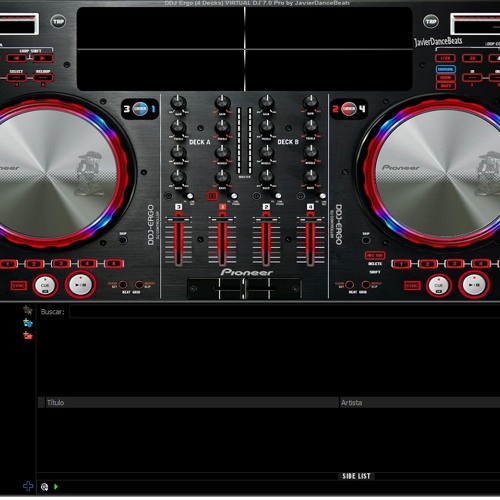Trigger hot cue 3 on right deck
The image size is (500, 500).
(x=454, y=264)
